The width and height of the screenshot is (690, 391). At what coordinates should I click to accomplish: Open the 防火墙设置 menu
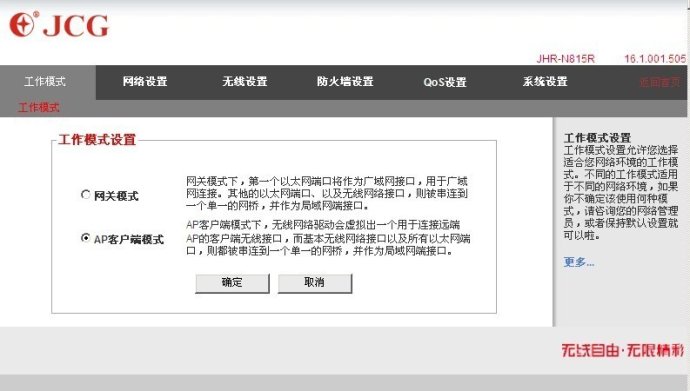(x=345, y=82)
